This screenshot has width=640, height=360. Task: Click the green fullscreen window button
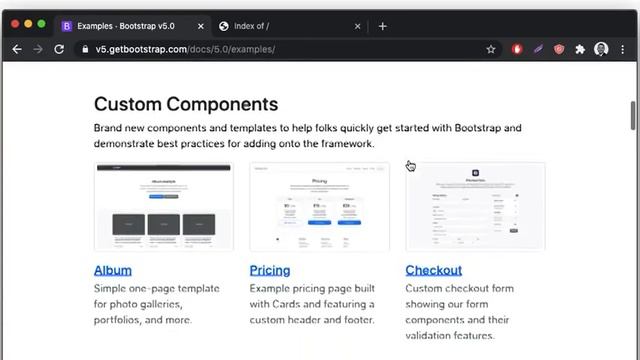point(41,24)
